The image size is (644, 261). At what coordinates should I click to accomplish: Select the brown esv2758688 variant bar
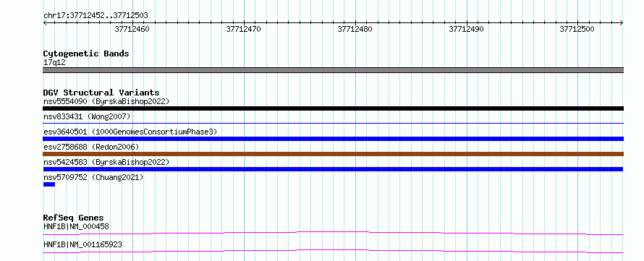(x=333, y=154)
